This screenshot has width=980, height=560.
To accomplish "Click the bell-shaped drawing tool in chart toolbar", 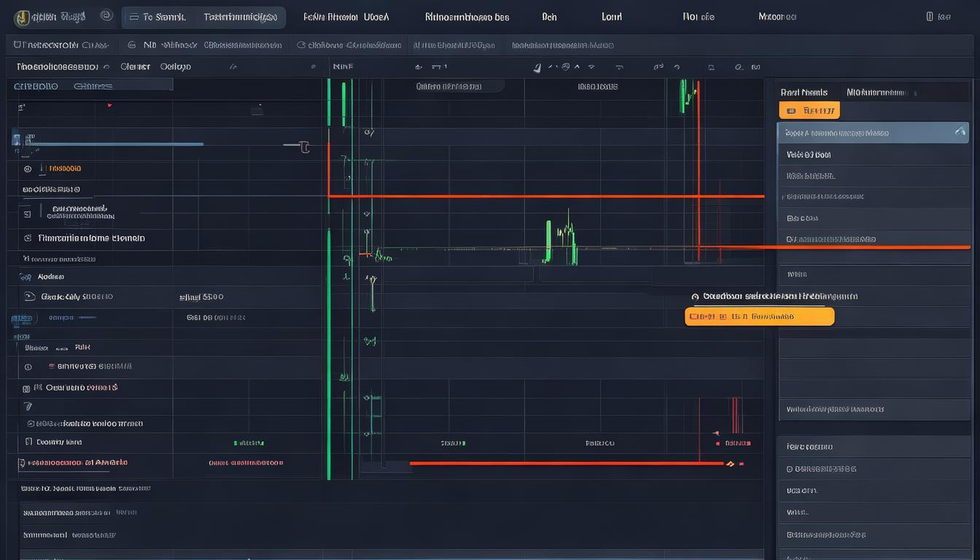I will click(x=537, y=67).
